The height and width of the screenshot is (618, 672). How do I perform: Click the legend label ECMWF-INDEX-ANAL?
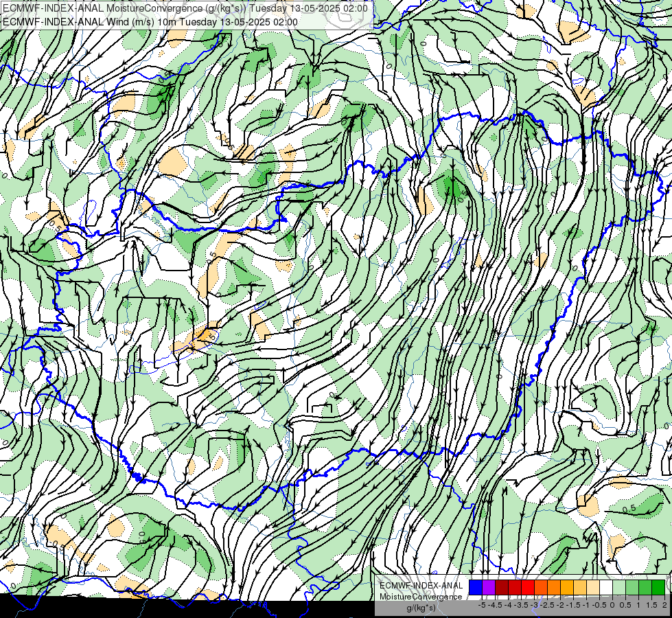421,586
